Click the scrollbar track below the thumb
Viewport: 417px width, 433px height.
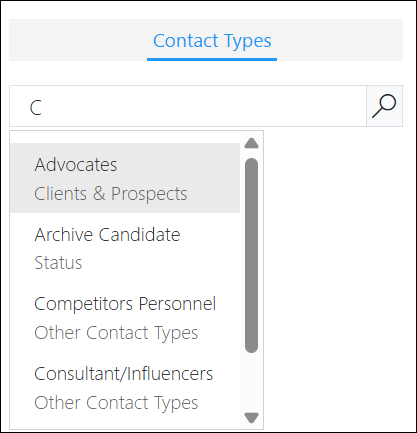[x=251, y=382]
